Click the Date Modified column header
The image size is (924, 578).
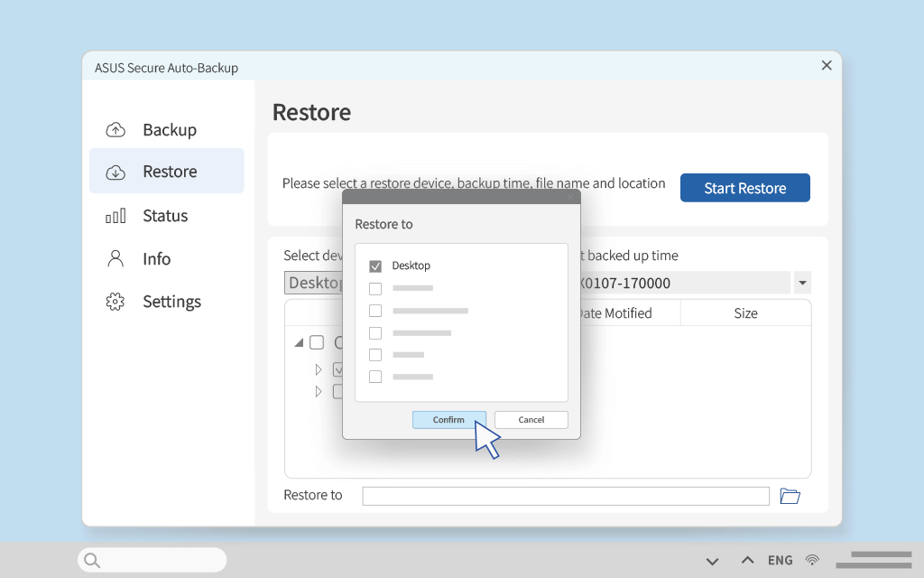(x=629, y=313)
